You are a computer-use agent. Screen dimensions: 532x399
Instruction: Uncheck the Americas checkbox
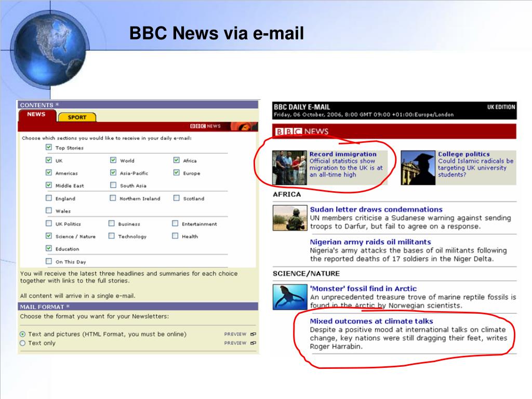coord(49,172)
